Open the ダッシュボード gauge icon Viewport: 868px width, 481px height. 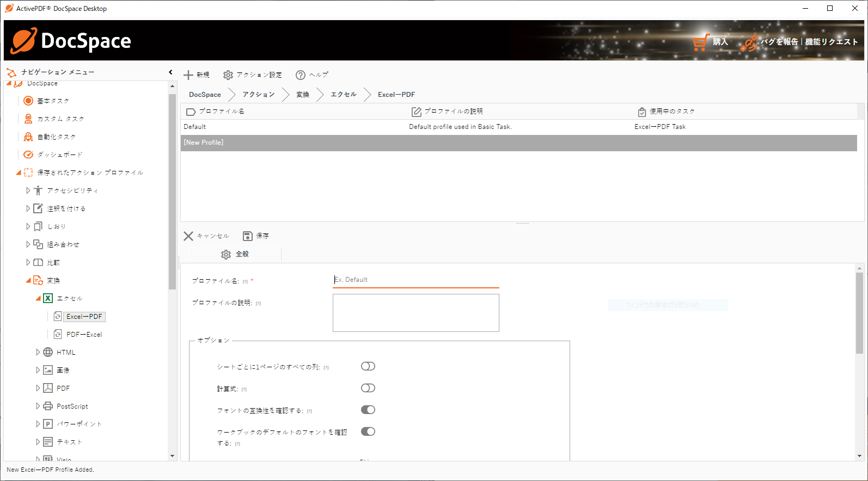(28, 155)
